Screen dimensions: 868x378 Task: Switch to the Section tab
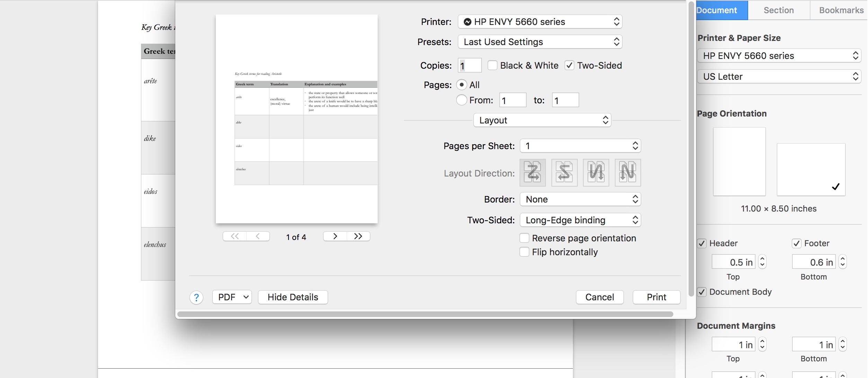pos(779,10)
